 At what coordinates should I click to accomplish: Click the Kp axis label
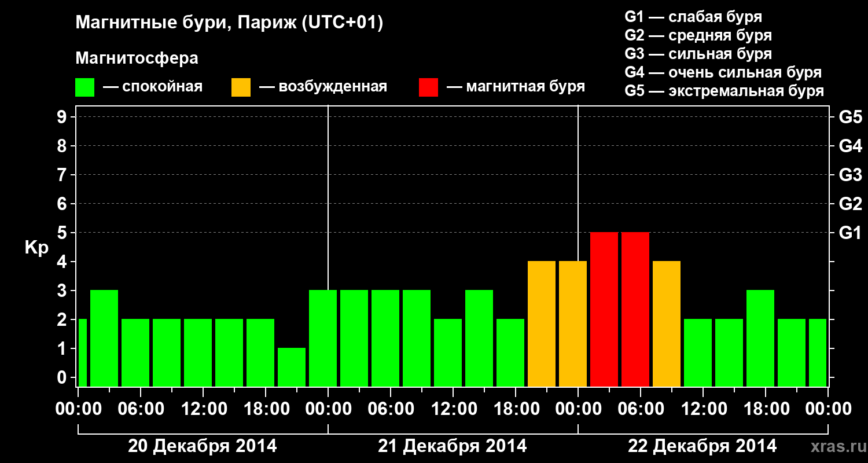36,248
